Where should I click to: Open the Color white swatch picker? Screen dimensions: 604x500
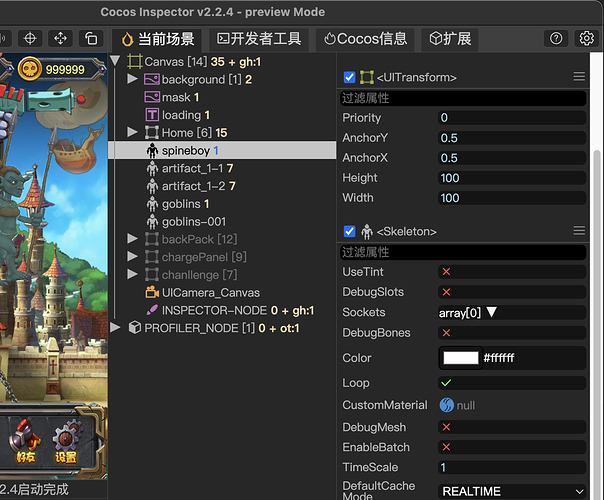(x=461, y=358)
